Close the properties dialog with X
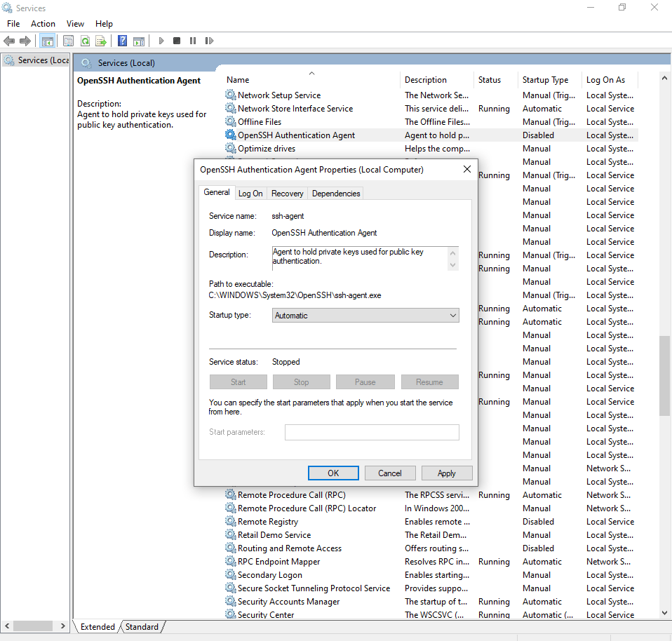Viewport: 672px width, 641px height. [467, 169]
